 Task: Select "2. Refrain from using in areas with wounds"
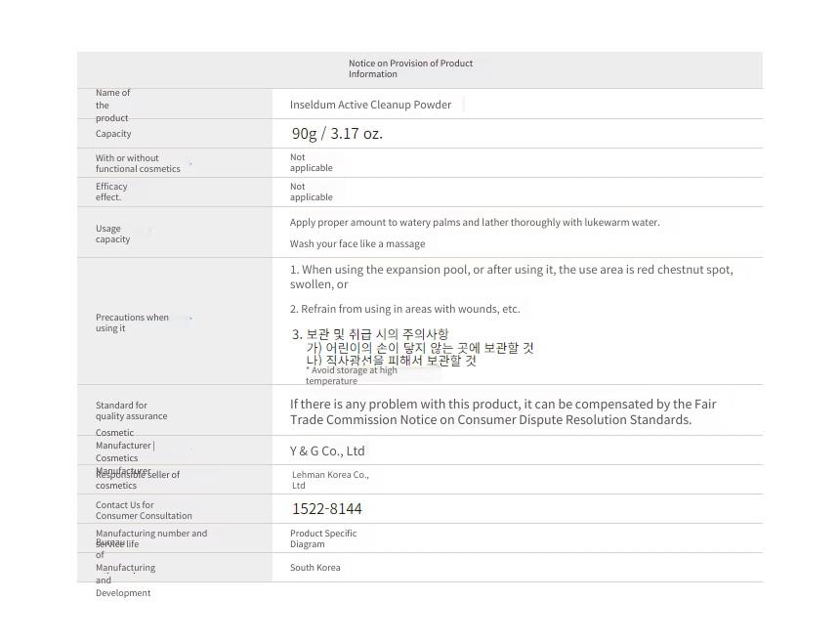click(405, 309)
